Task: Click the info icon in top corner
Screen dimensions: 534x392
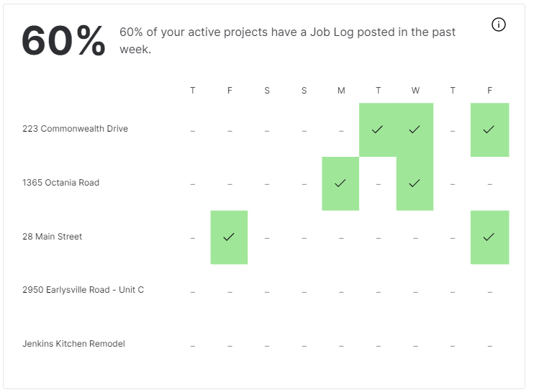Action: (x=498, y=24)
